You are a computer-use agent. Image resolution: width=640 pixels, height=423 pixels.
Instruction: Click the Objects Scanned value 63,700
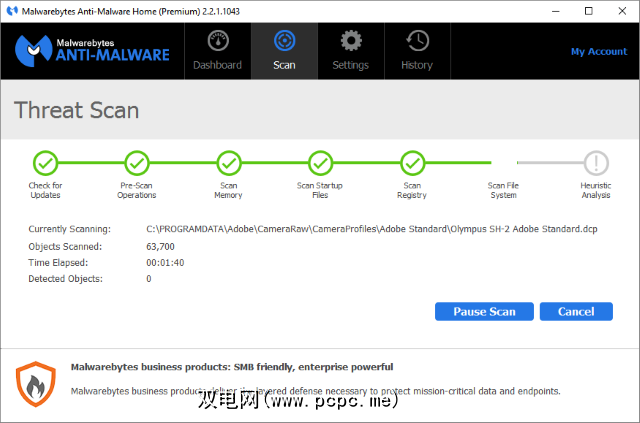pos(160,247)
